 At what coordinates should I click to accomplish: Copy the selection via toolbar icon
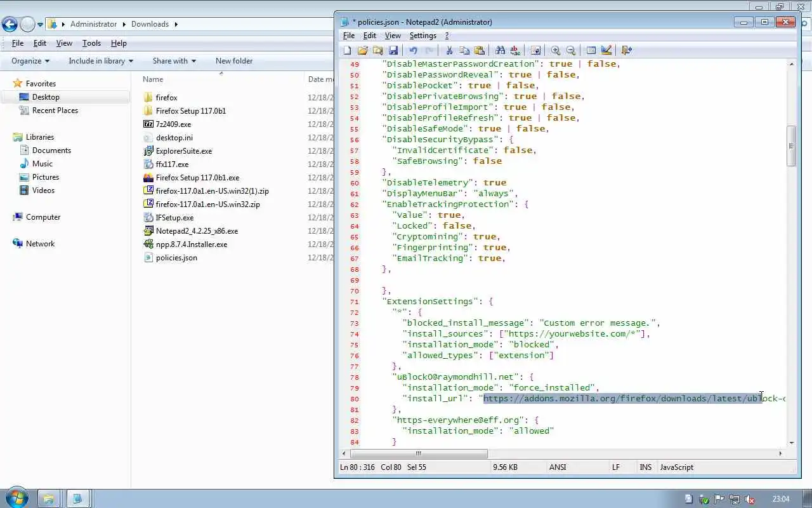[x=464, y=50]
